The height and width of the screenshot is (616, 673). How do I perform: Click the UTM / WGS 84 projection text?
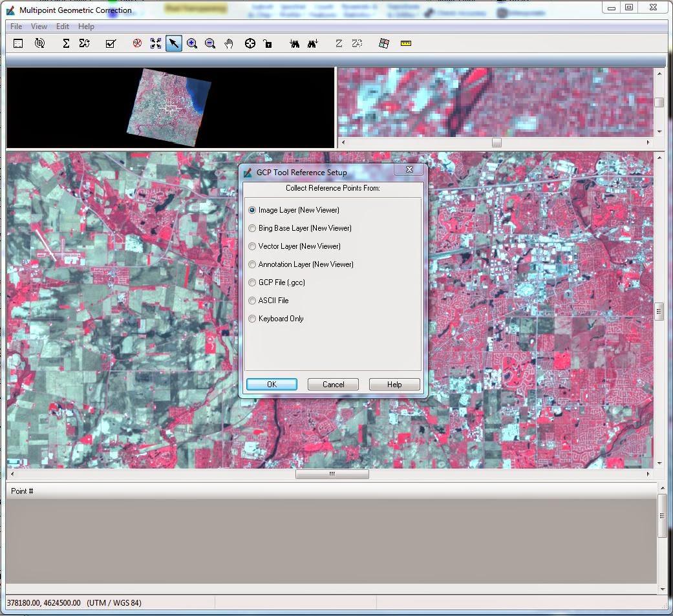pos(114,603)
